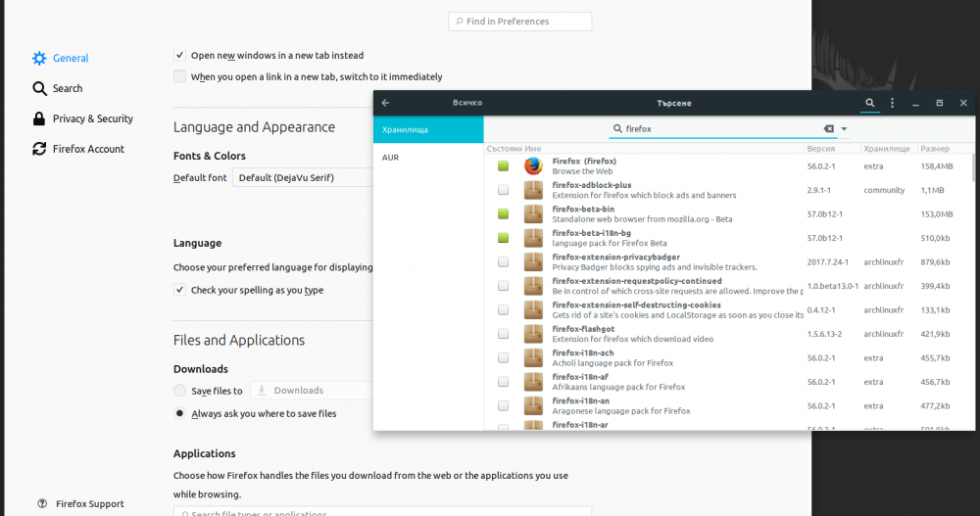Screen dimensions: 980x516
Task: Click the firefox-extension-privacybadger package icon
Action: click(x=533, y=261)
